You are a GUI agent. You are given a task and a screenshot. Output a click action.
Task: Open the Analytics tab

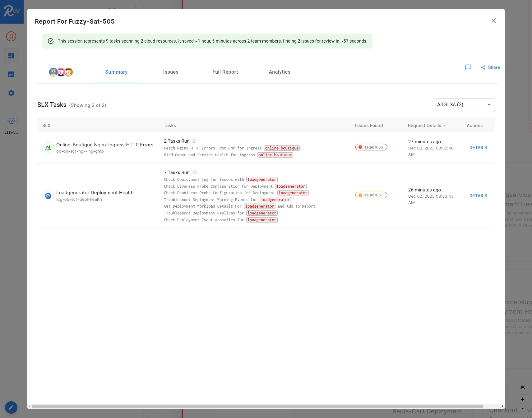point(280,72)
